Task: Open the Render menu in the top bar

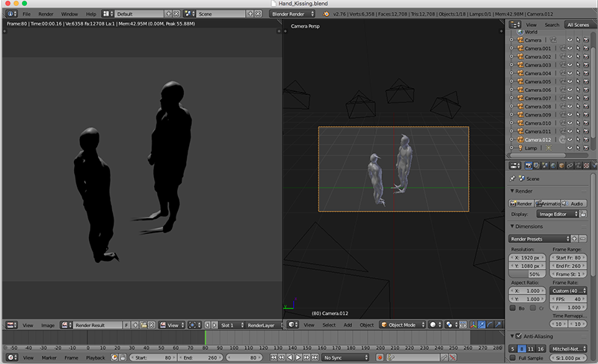Action: tap(46, 13)
